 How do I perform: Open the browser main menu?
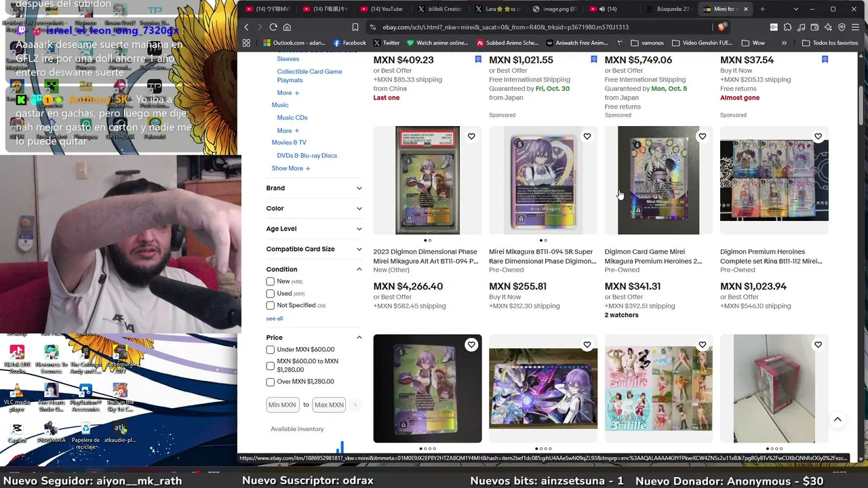click(856, 27)
